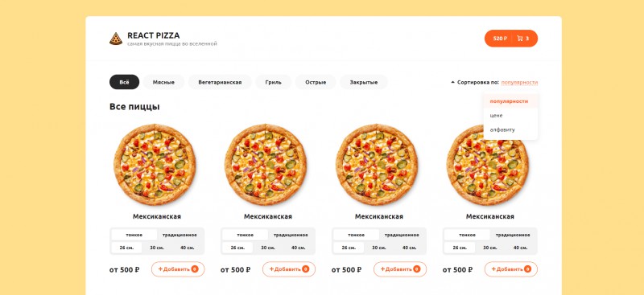
Task: Switch to the Вегетарианская category
Action: (220, 82)
